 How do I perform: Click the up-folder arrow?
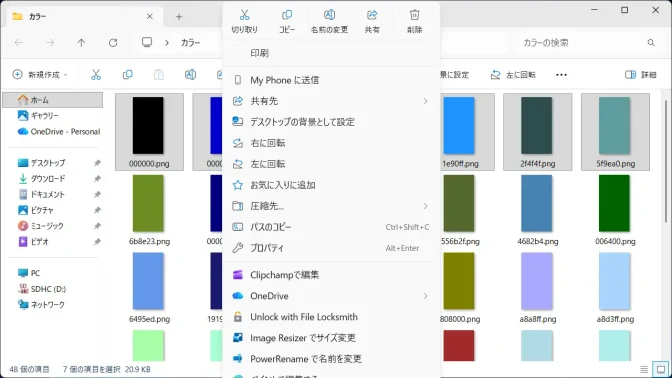(x=81, y=42)
